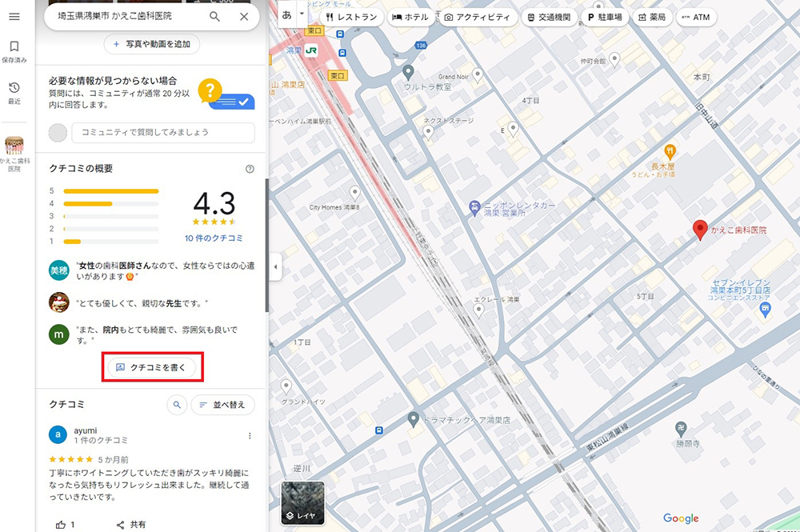The image size is (800, 532).
Task: Toggle the レイヤ layers thumbnail
Action: (x=303, y=502)
